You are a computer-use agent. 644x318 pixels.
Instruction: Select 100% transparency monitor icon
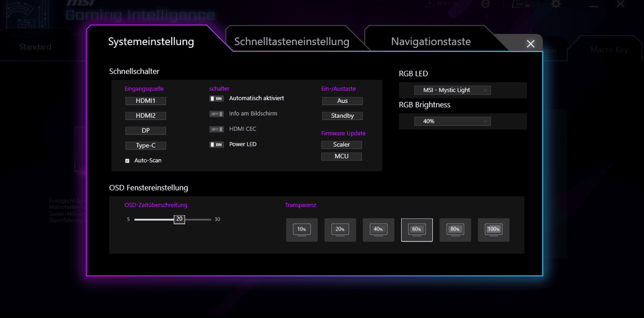tap(493, 230)
